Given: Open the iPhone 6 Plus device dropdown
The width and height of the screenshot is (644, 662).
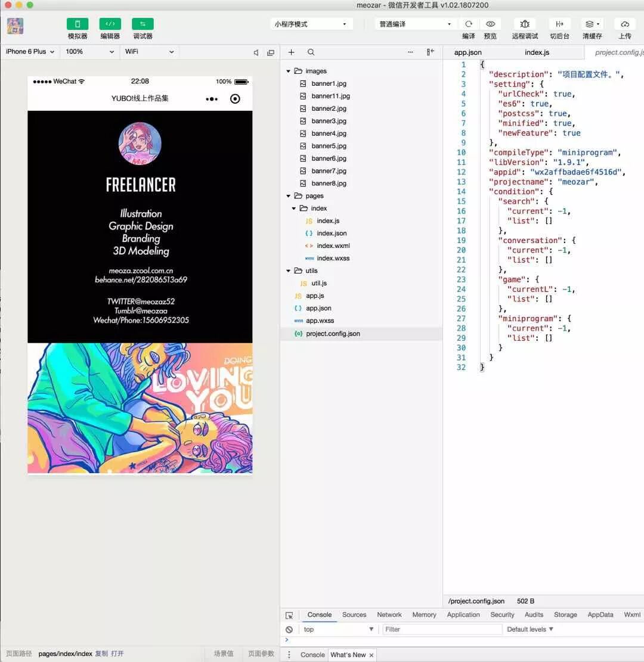Looking at the screenshot, I should [x=30, y=51].
